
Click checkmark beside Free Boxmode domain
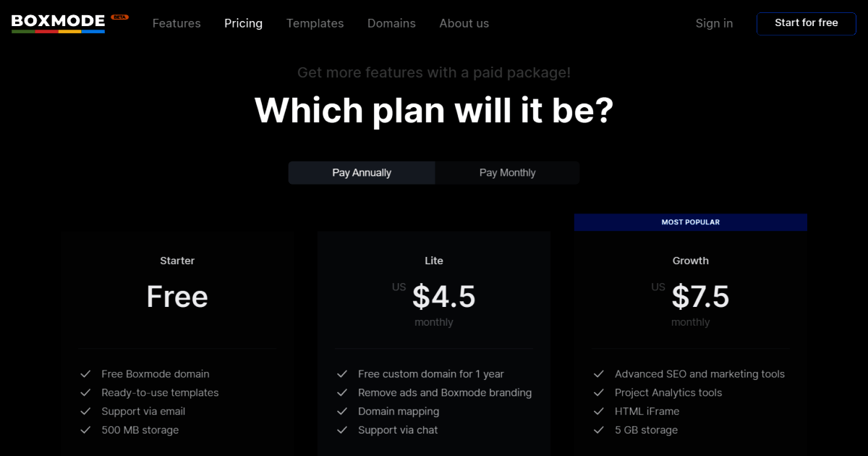pos(85,374)
